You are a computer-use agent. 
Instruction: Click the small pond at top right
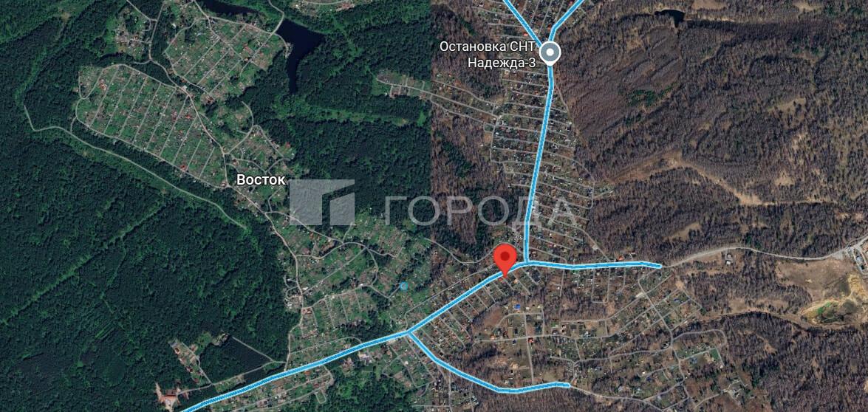tap(670, 16)
